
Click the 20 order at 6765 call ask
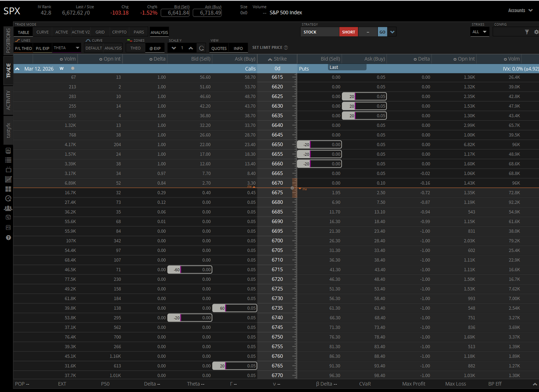click(x=234, y=366)
